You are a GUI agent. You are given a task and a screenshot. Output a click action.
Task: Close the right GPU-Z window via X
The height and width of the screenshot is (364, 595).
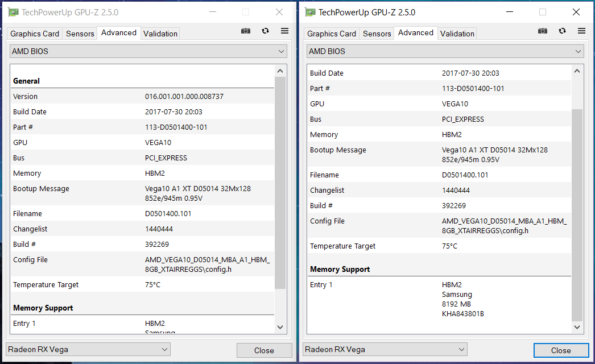point(576,12)
